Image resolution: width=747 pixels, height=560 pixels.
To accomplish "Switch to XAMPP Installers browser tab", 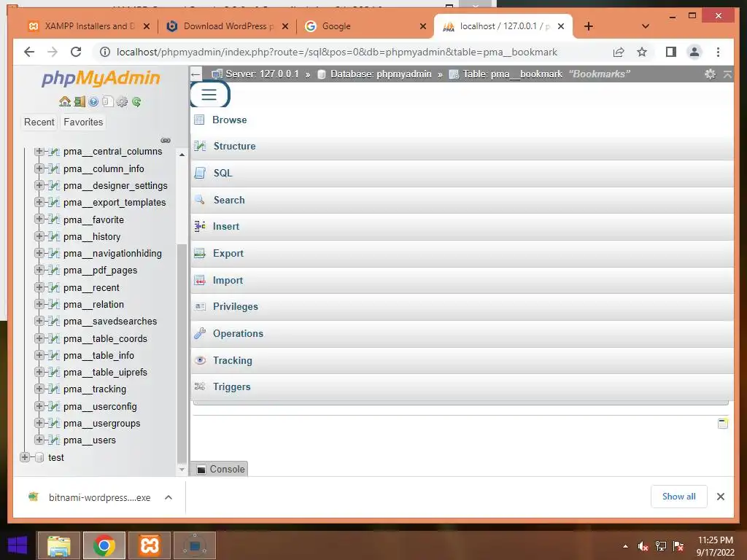I will point(88,26).
